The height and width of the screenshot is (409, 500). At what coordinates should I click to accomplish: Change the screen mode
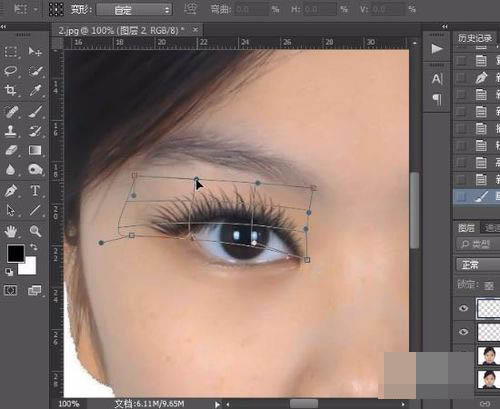coord(35,290)
